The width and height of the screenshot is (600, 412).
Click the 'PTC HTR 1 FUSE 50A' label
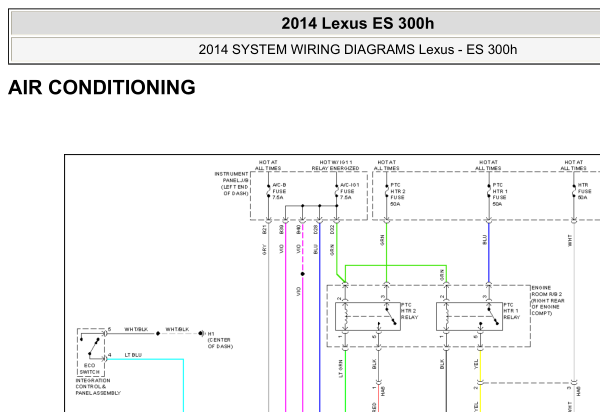click(x=500, y=194)
